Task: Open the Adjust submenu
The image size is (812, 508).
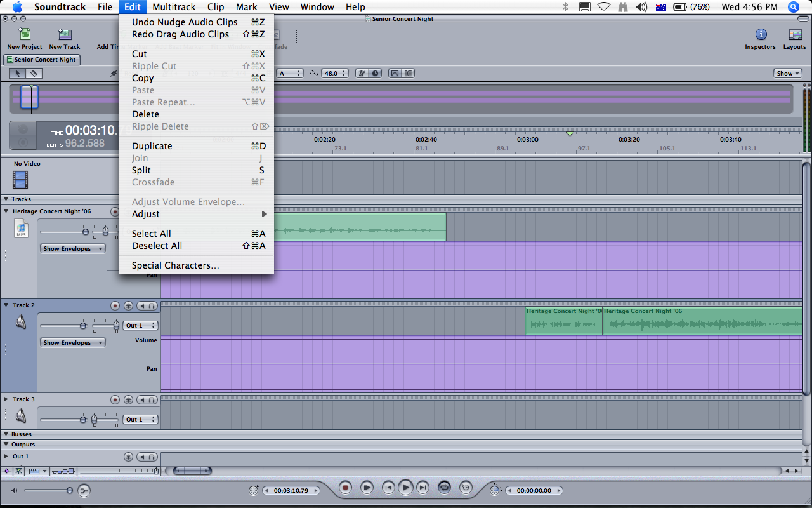Action: (x=196, y=214)
